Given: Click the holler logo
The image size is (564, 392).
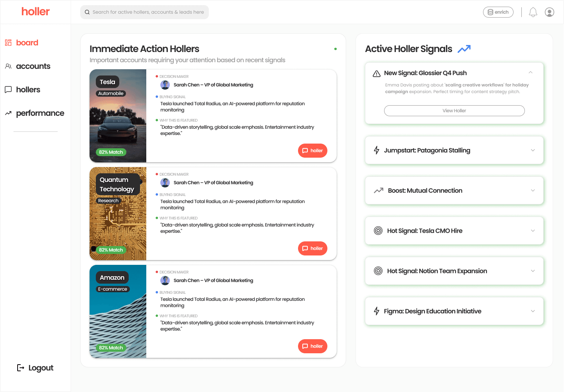Looking at the screenshot, I should pyautogui.click(x=36, y=12).
